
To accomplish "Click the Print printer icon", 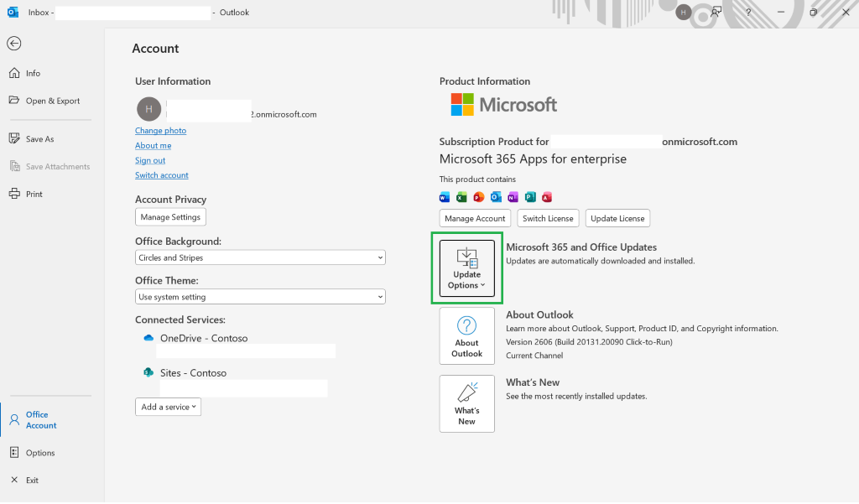I will (14, 194).
